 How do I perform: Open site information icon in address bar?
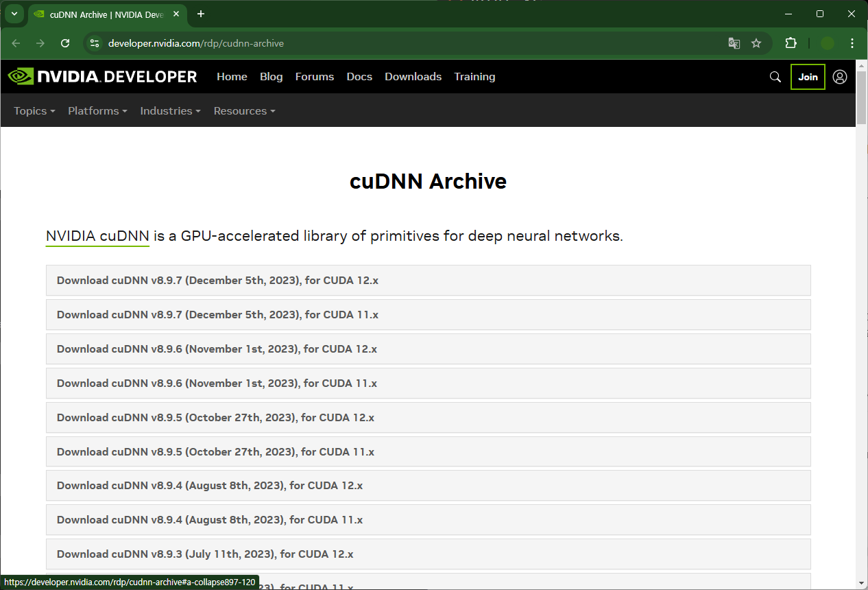pos(95,43)
